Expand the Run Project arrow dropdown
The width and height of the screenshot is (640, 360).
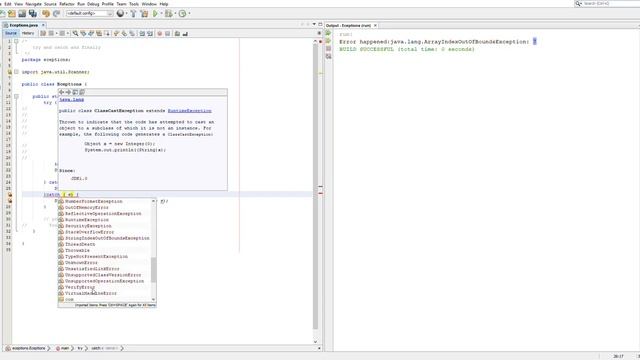pyautogui.click(x=161, y=13)
